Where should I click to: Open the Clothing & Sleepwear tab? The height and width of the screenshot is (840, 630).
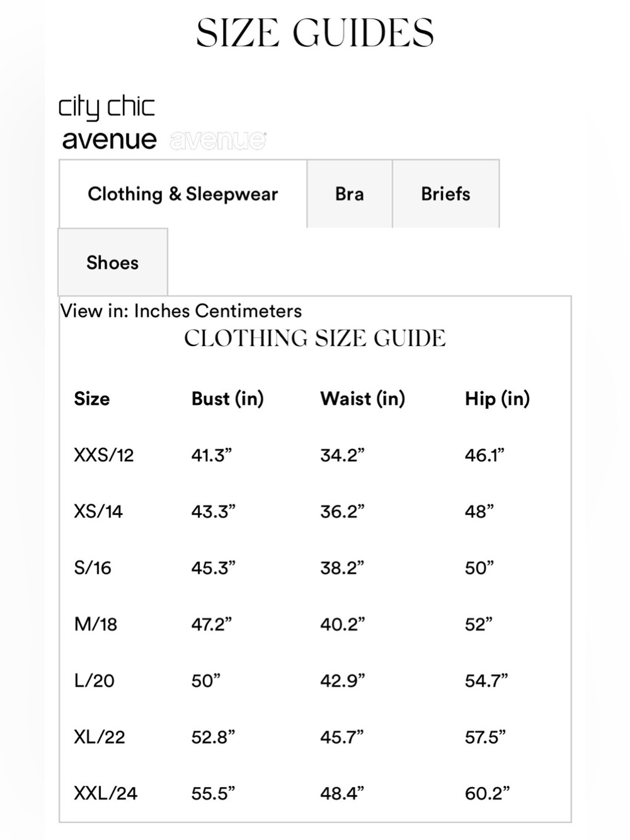[x=183, y=194]
